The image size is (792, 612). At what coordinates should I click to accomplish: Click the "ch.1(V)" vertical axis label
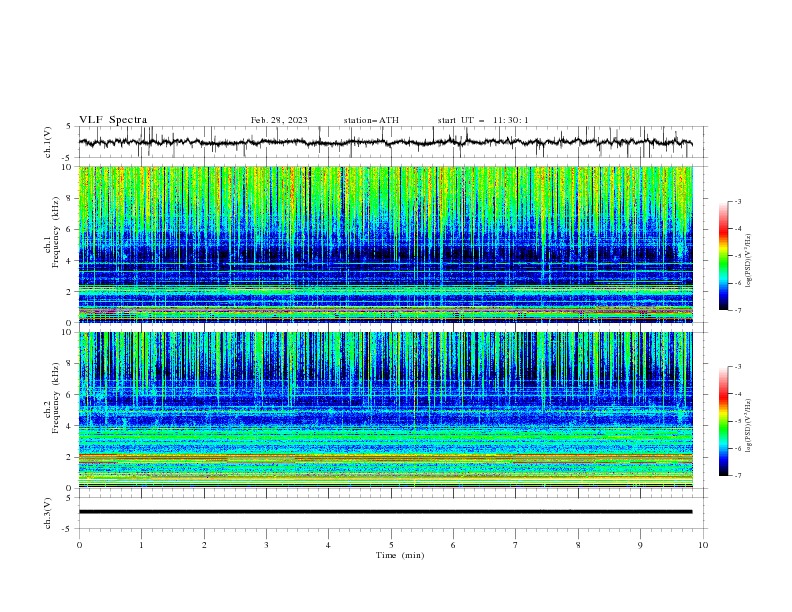pyautogui.click(x=48, y=142)
